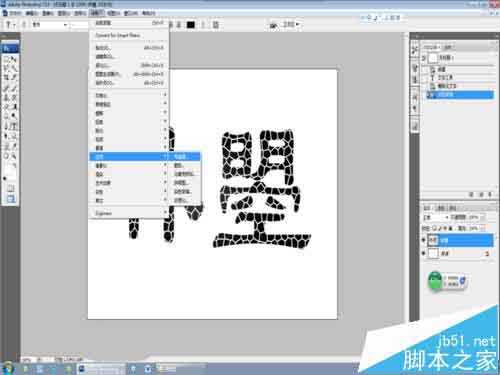Click the text color swatch in options bar
This screenshot has width=500, height=375.
click(191, 25)
